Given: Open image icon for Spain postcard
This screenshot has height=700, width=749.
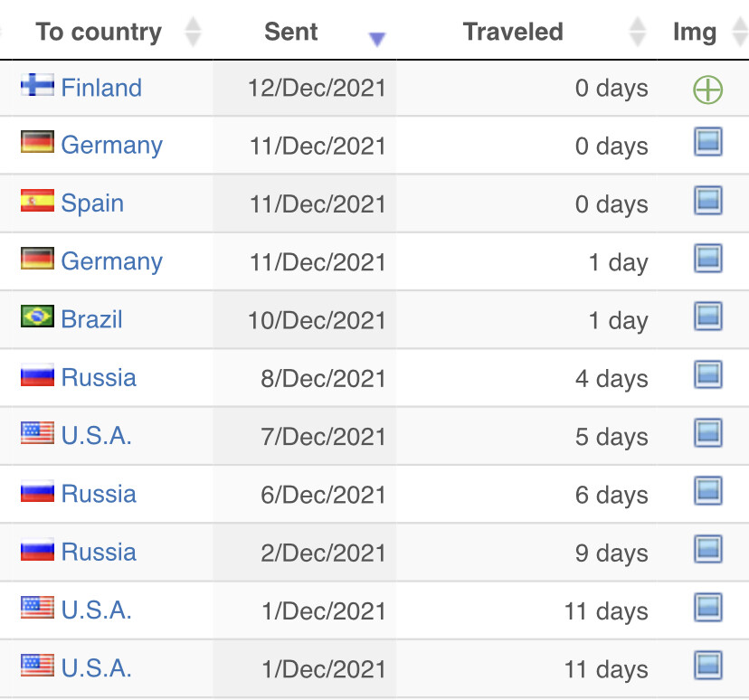Looking at the screenshot, I should 708,200.
